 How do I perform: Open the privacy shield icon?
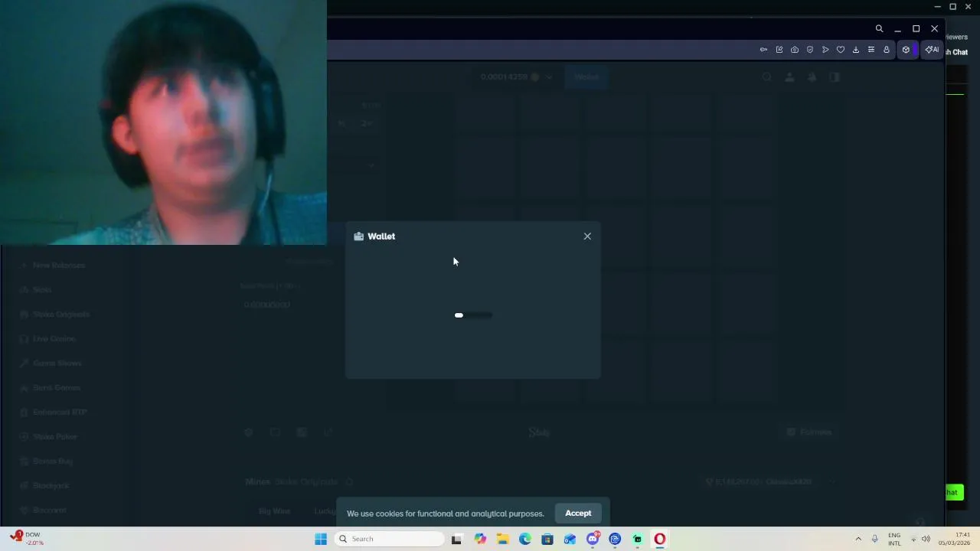tap(810, 50)
